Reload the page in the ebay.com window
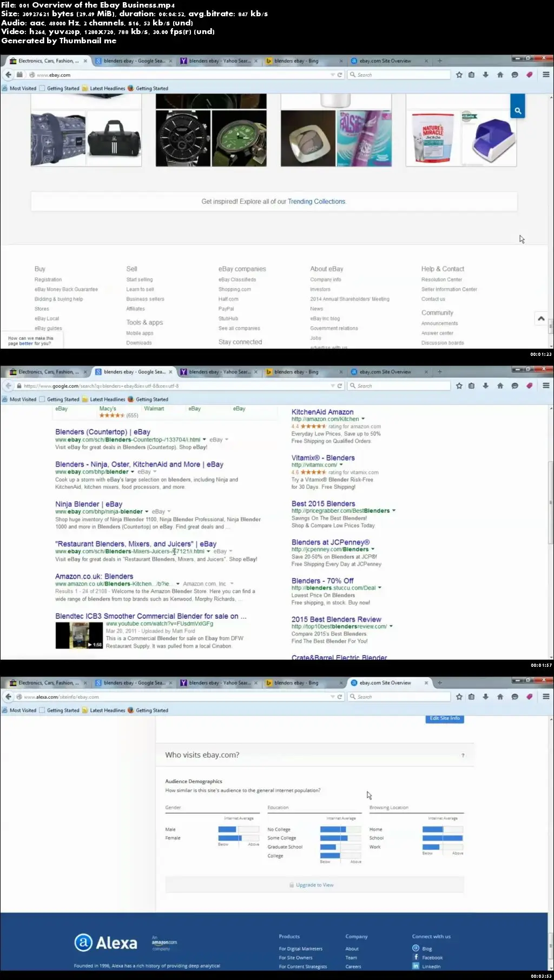This screenshot has width=554, height=980. pos(340,75)
